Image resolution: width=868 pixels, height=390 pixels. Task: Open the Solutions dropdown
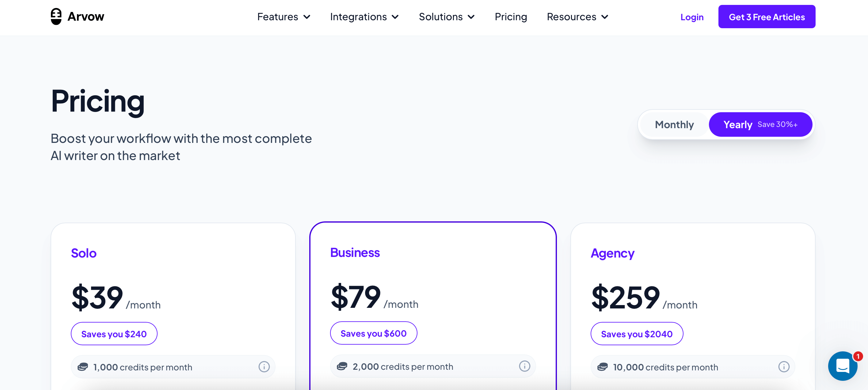tap(447, 17)
